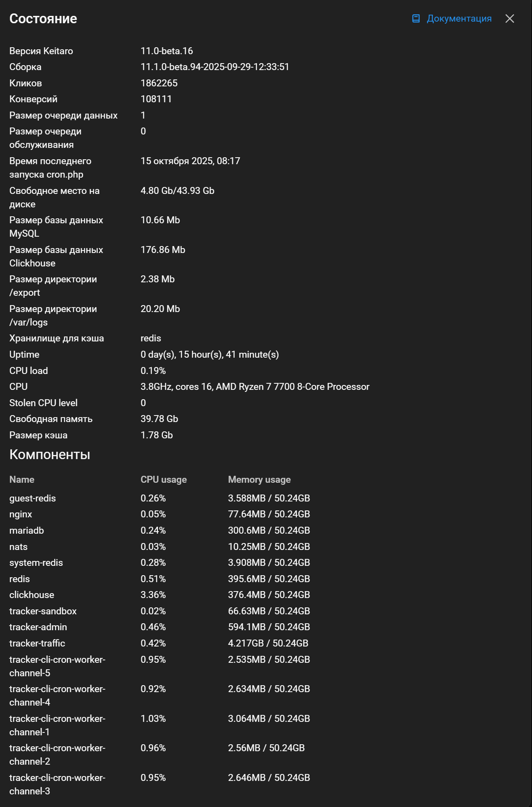Click the Кликов count 1862265

pos(159,83)
